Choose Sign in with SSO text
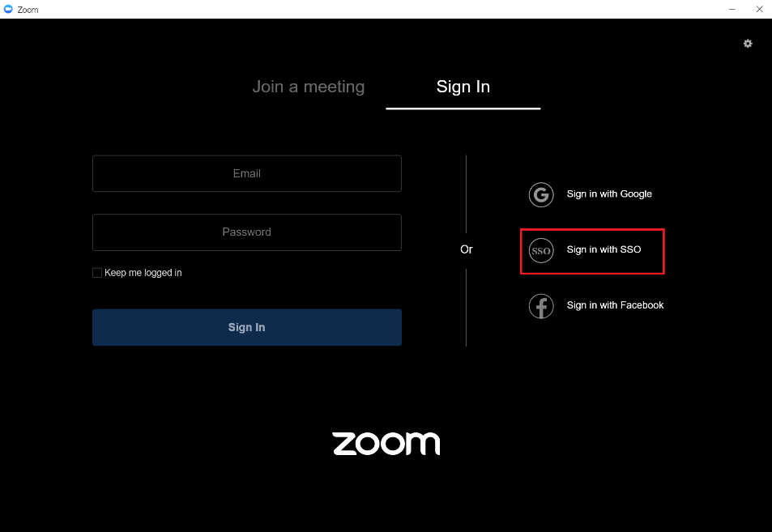772x532 pixels. pos(604,249)
